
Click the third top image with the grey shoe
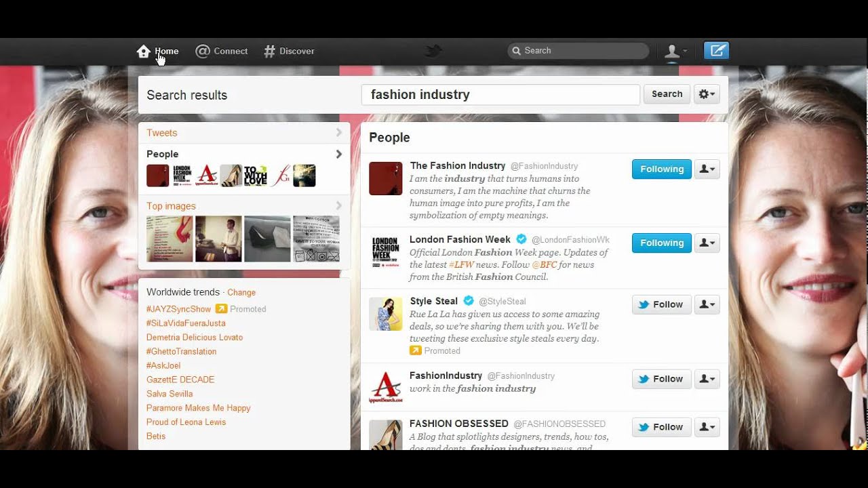click(267, 239)
